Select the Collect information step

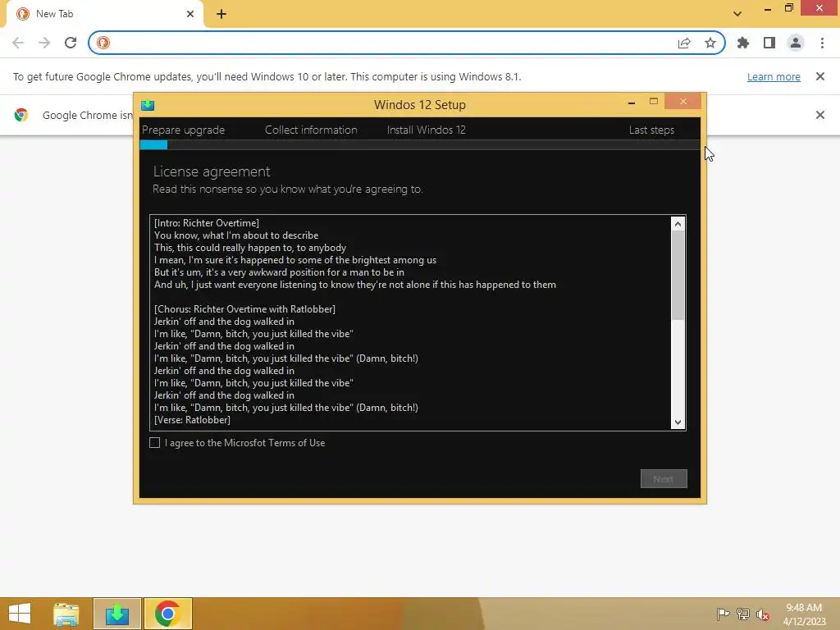click(x=311, y=130)
